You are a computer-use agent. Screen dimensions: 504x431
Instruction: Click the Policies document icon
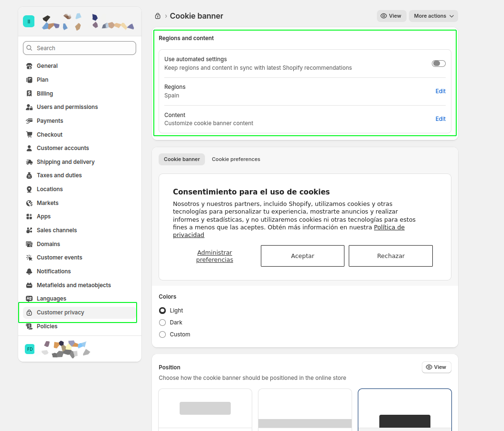tap(29, 326)
